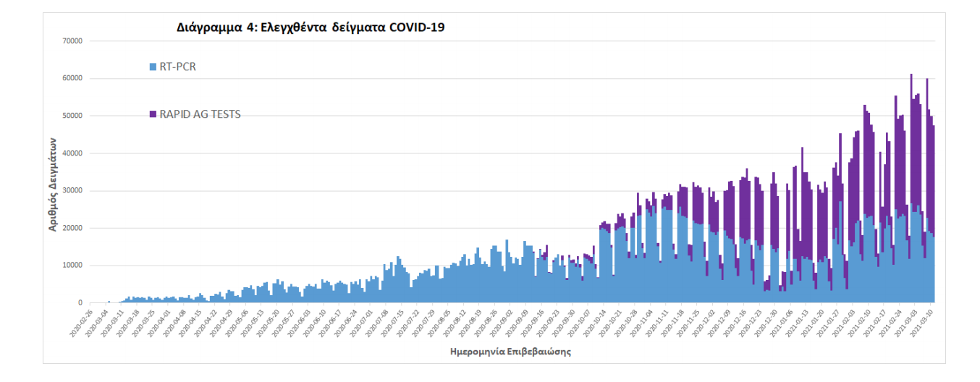Select the y-axis title Αριθμός Δειγμάτων
Image resolution: width=980 pixels, height=382 pixels.
[x=53, y=187]
